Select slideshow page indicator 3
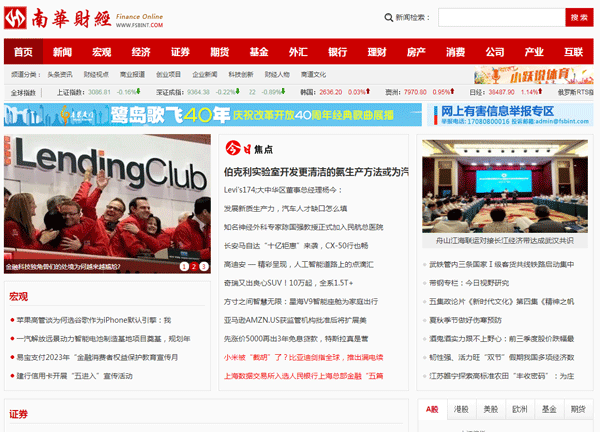This screenshot has width=600, height=432. pyautogui.click(x=204, y=266)
